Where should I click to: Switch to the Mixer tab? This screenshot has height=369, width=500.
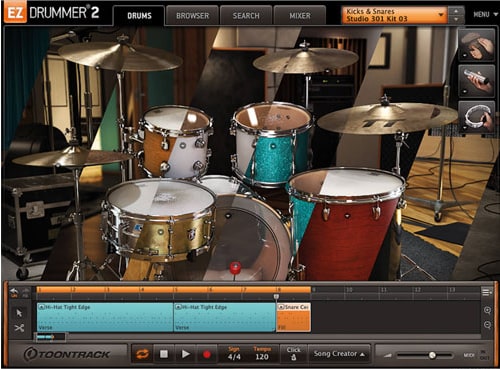299,16
